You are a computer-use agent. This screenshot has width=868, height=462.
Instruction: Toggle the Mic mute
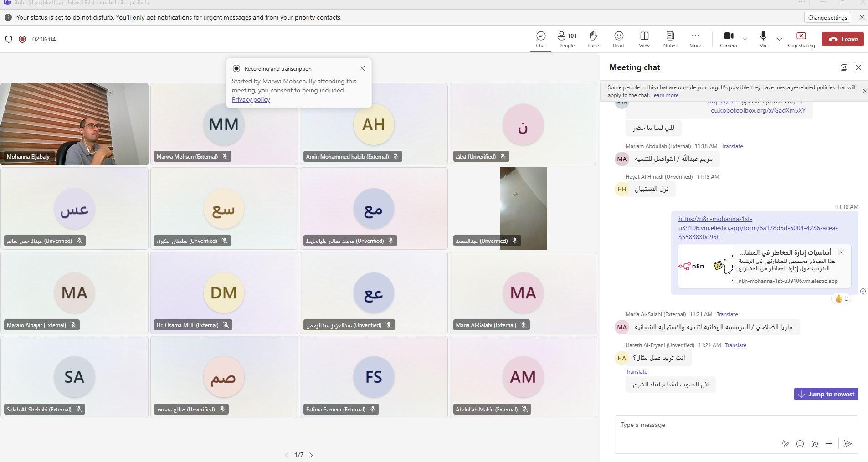763,39
